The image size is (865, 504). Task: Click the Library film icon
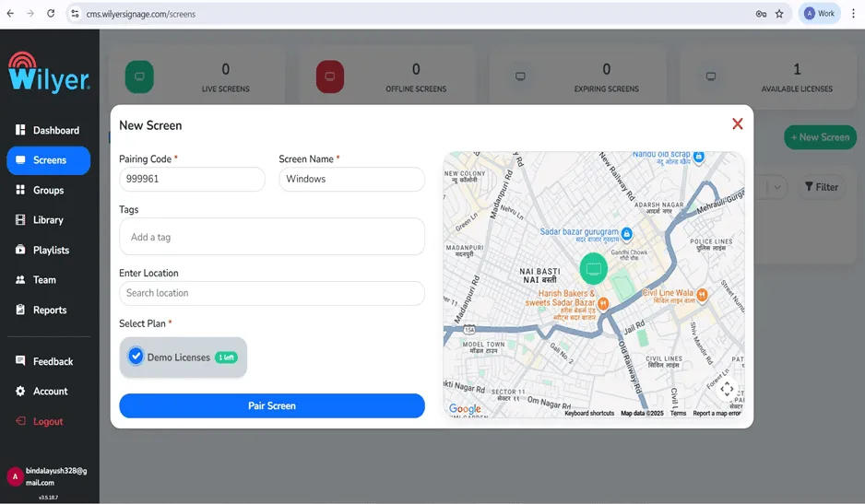pos(20,219)
